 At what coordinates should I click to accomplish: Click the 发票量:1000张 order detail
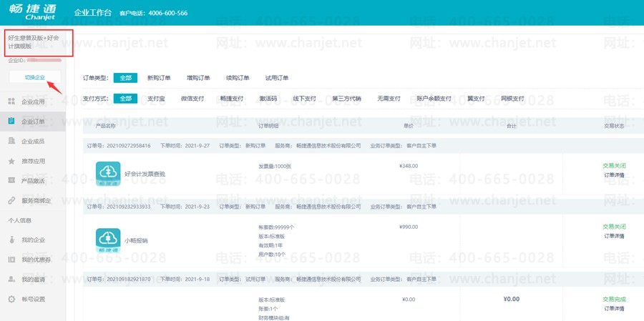[x=275, y=167]
